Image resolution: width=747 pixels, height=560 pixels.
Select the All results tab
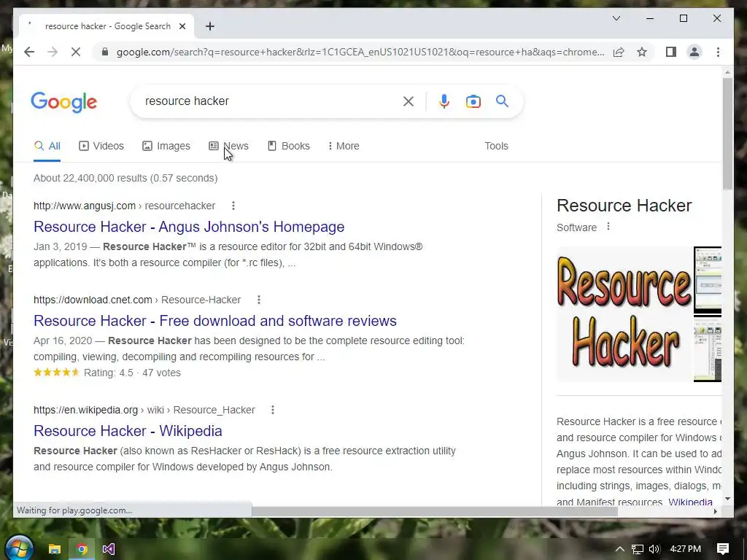coord(47,146)
